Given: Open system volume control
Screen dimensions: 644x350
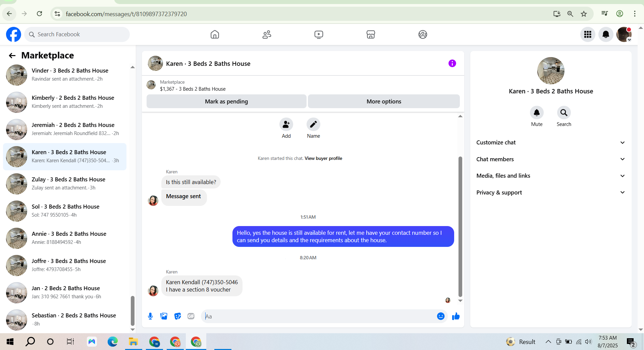Looking at the screenshot, I should [588, 342].
